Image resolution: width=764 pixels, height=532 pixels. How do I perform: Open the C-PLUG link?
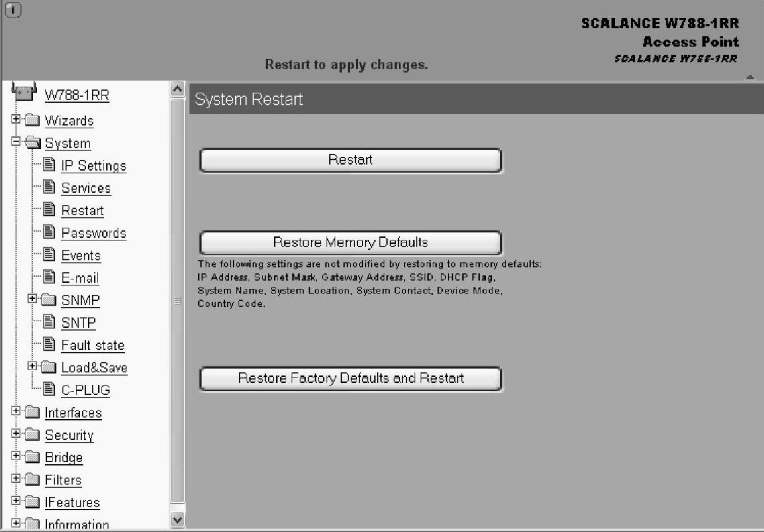pyautogui.click(x=86, y=390)
